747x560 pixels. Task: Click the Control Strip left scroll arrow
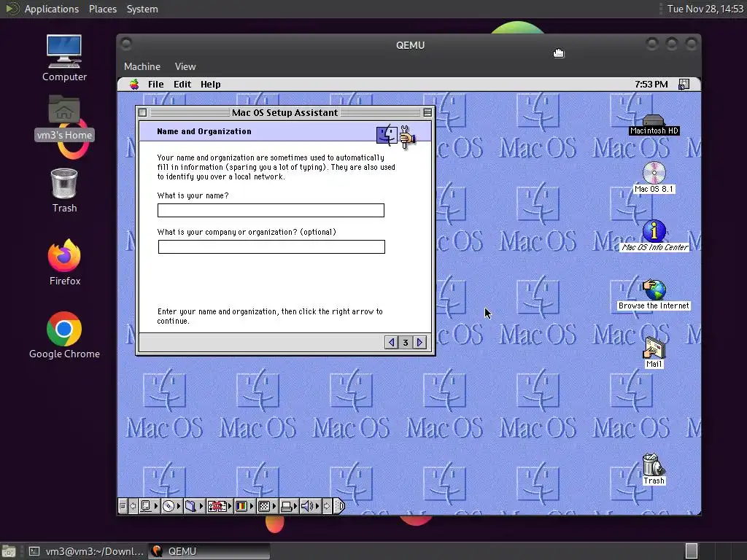click(133, 506)
